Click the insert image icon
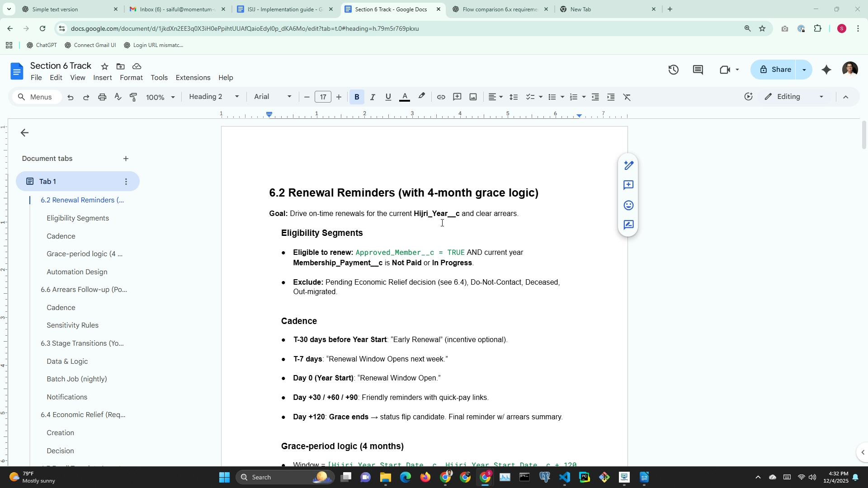The width and height of the screenshot is (868, 488). (x=473, y=97)
